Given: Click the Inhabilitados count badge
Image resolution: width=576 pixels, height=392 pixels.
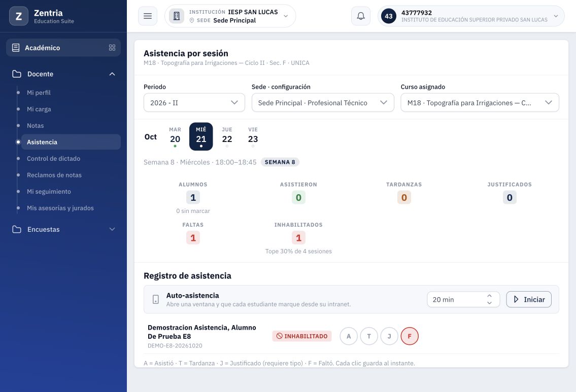Looking at the screenshot, I should (x=298, y=238).
